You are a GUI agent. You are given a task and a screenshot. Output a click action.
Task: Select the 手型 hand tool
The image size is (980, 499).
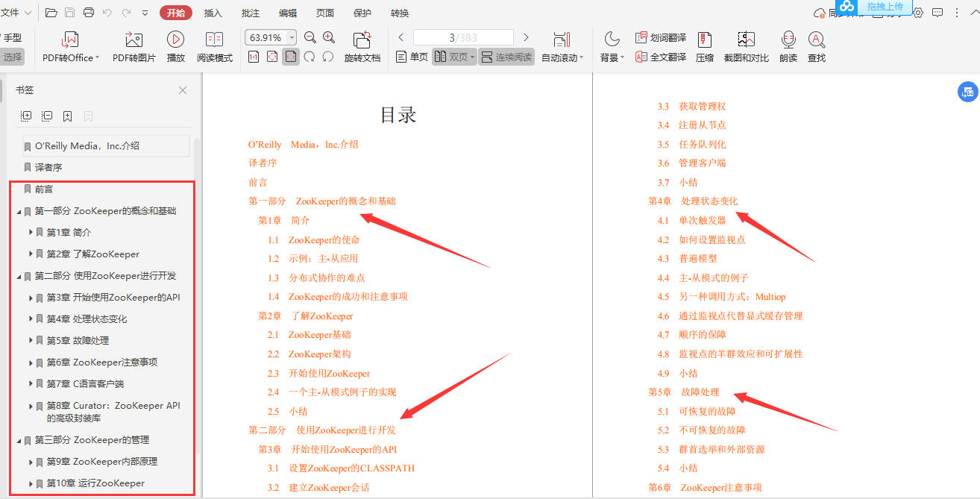coord(11,37)
